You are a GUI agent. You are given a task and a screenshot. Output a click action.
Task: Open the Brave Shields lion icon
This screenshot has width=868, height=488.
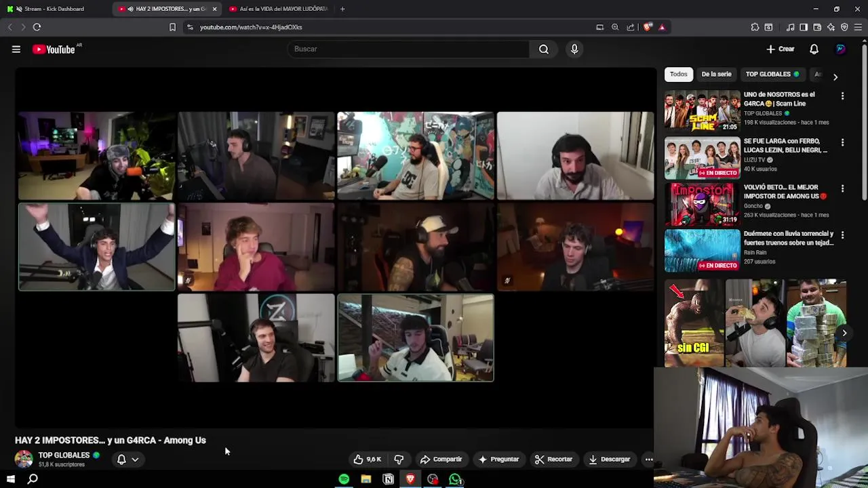[648, 27]
